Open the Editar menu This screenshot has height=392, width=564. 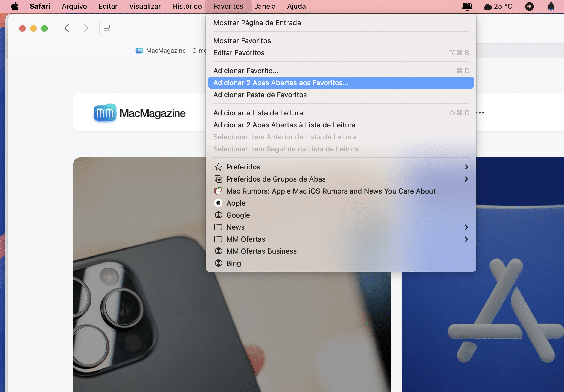(108, 6)
